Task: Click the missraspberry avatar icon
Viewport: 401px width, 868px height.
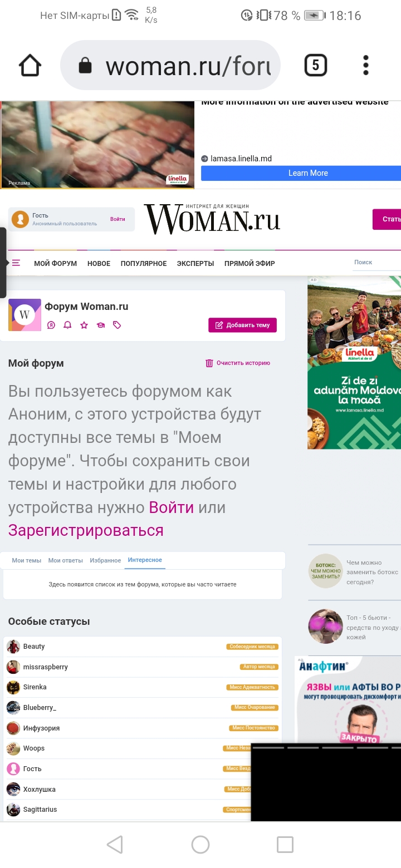Action: tap(13, 667)
